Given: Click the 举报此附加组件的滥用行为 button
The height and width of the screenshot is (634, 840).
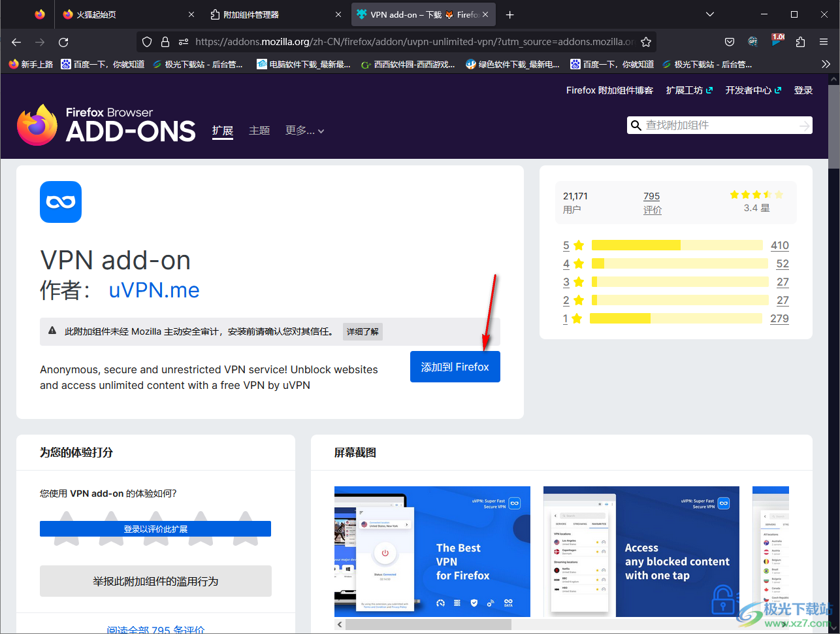Looking at the screenshot, I should pyautogui.click(x=155, y=581).
